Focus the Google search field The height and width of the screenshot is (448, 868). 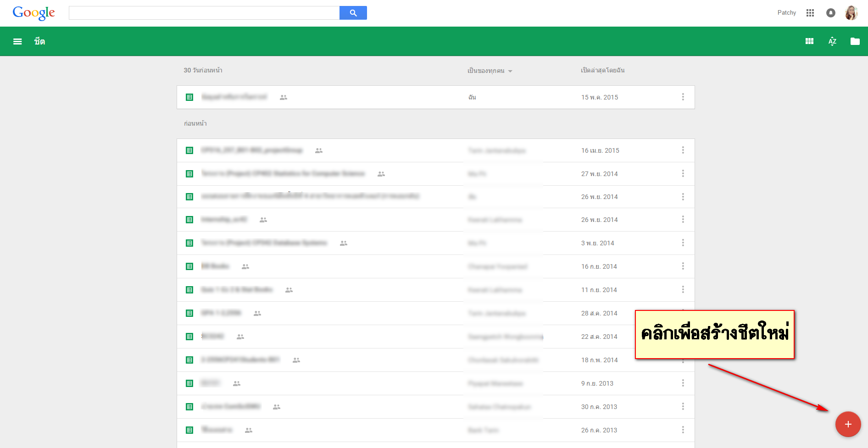point(204,13)
